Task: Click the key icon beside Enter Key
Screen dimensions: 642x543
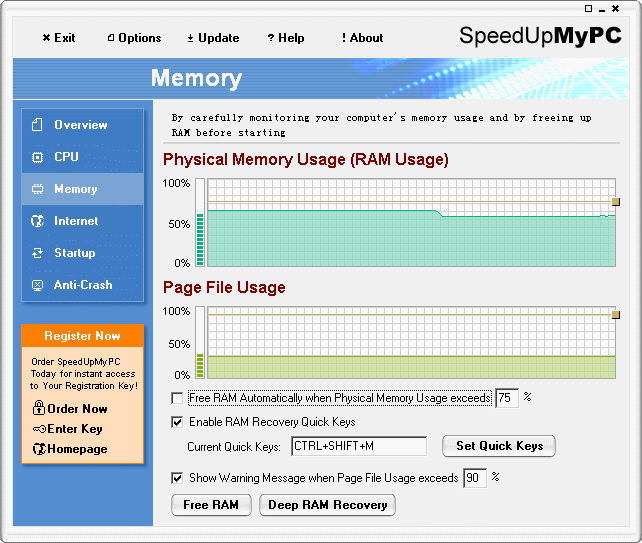Action: click(x=39, y=429)
